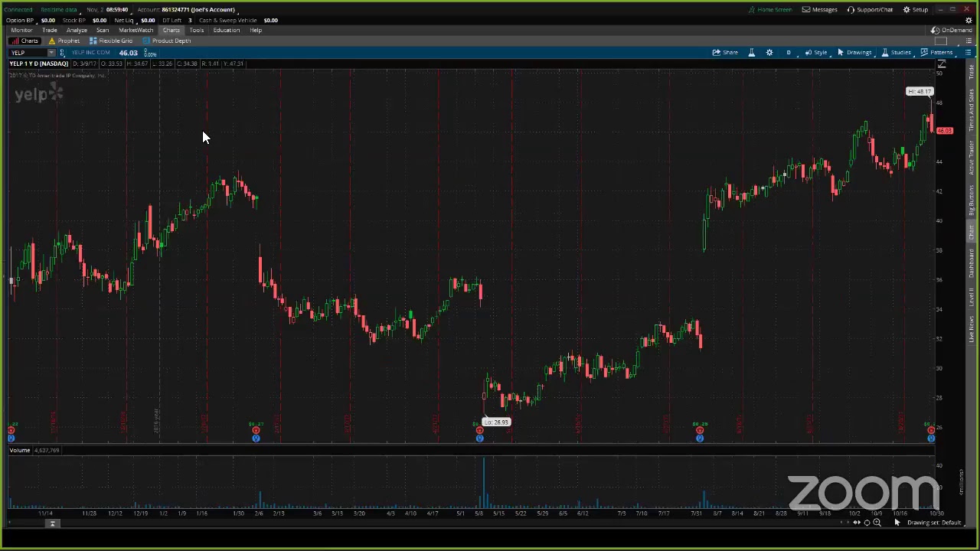This screenshot has height=551, width=980.
Task: Open the Messages envelope
Action: click(x=819, y=10)
